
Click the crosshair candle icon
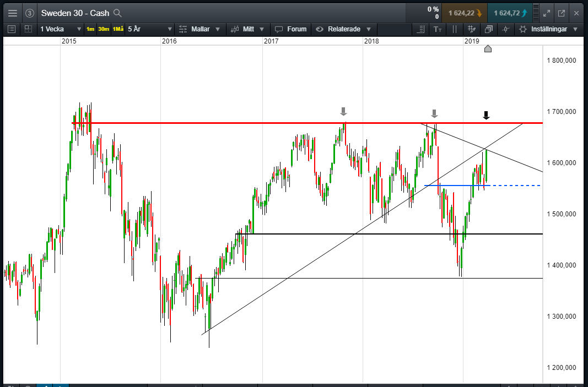[x=505, y=29]
